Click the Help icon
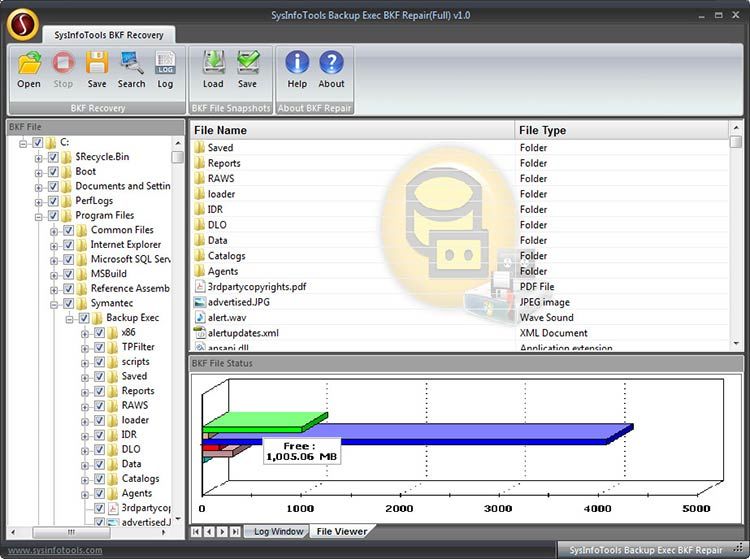This screenshot has width=750, height=559. click(x=297, y=67)
